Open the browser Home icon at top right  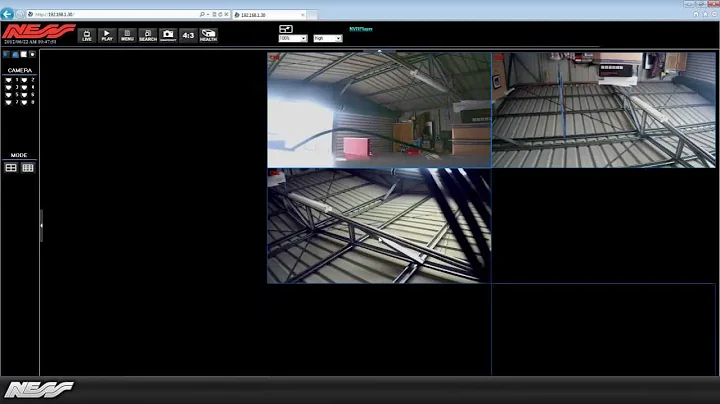(696, 14)
